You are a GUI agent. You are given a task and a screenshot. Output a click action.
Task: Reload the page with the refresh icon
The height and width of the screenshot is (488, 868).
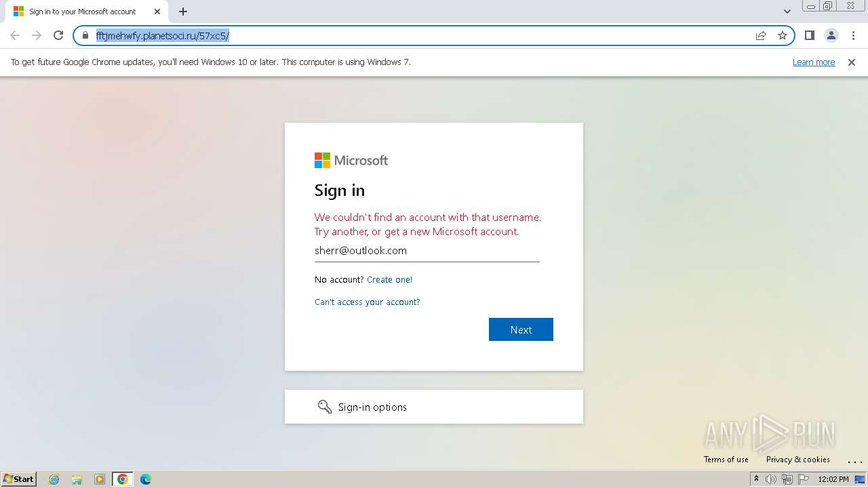pos(58,35)
